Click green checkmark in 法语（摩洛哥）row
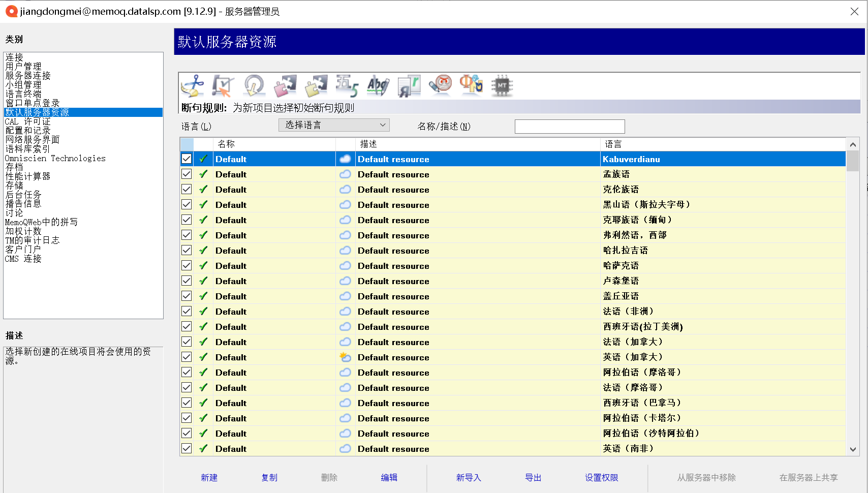Image resolution: width=868 pixels, height=493 pixels. pos(203,387)
